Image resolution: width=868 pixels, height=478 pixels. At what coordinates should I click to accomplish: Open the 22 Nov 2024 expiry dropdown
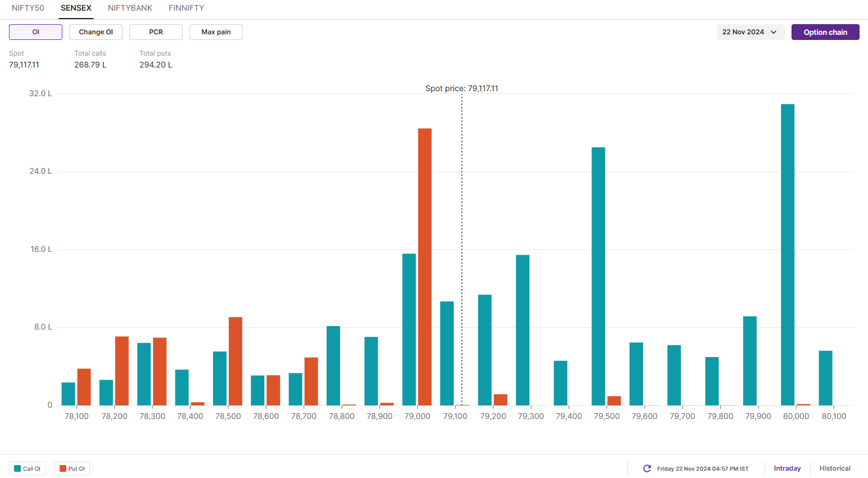click(750, 32)
